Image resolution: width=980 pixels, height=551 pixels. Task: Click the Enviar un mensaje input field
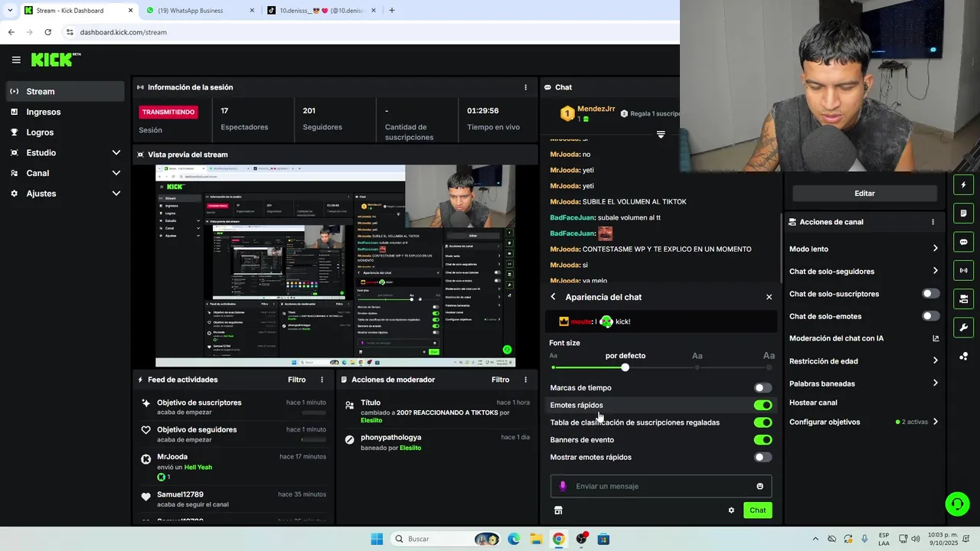pyautogui.click(x=661, y=486)
